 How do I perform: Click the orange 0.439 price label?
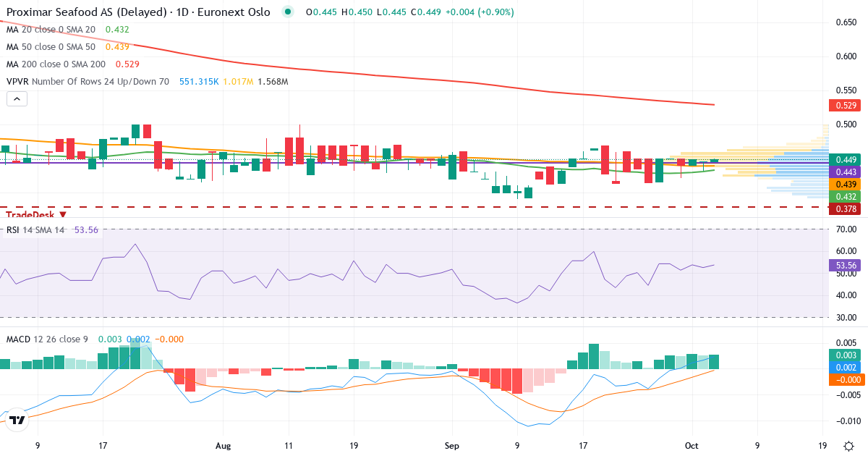click(845, 185)
